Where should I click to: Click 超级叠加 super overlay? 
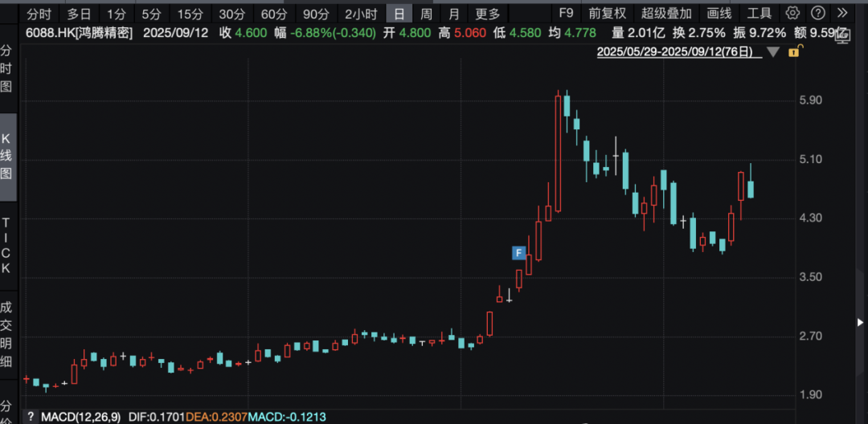click(x=666, y=14)
